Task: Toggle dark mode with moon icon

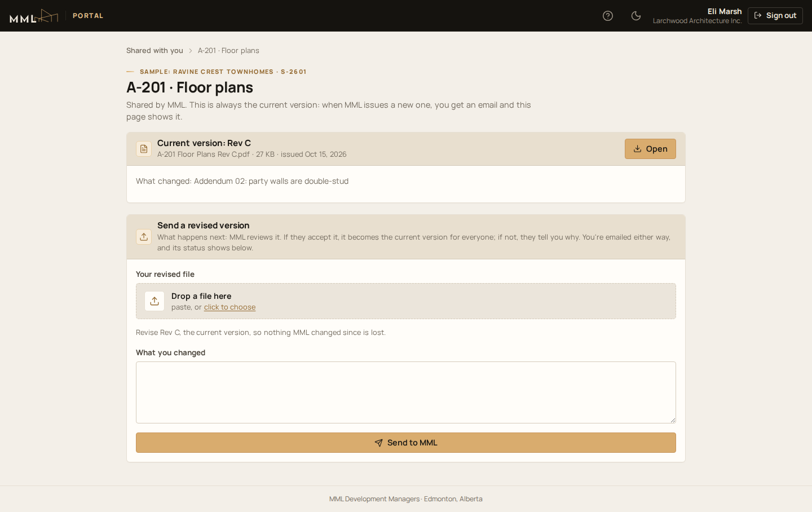Action: (636, 16)
